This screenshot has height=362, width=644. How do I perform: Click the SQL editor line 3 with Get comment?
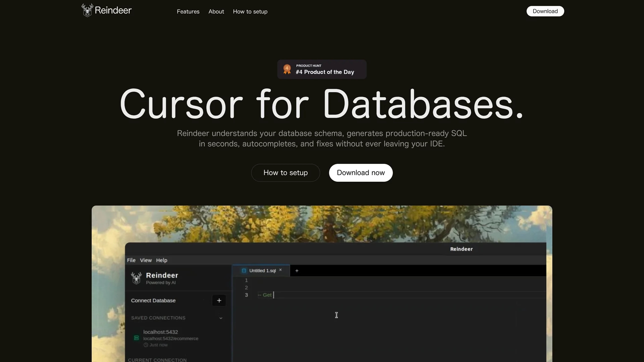tap(389, 295)
